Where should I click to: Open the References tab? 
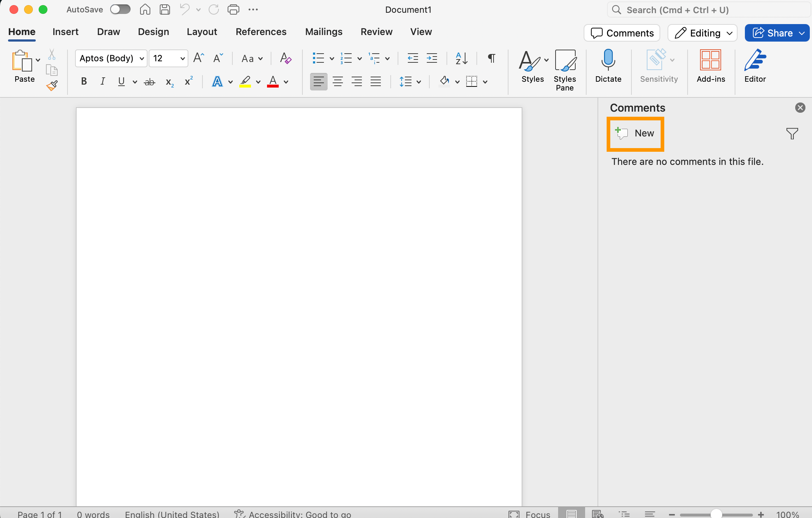click(261, 32)
